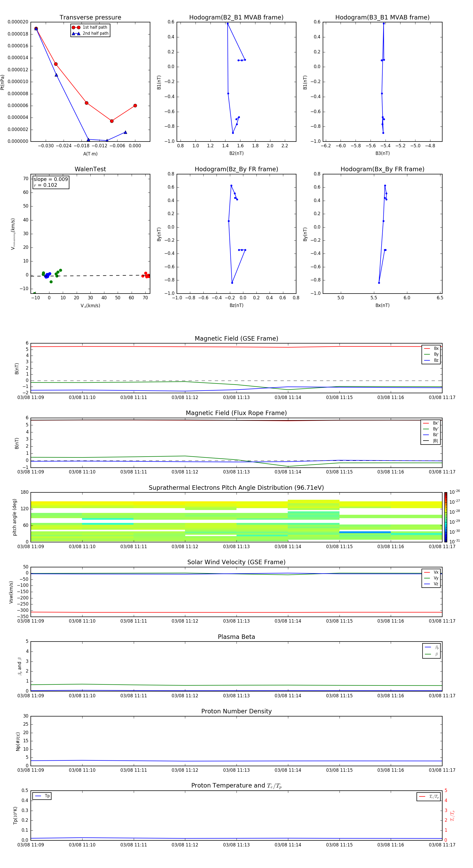The image size is (473, 868).
Task: Click the 'slope = 0.009' annotation
Action: tap(50, 179)
